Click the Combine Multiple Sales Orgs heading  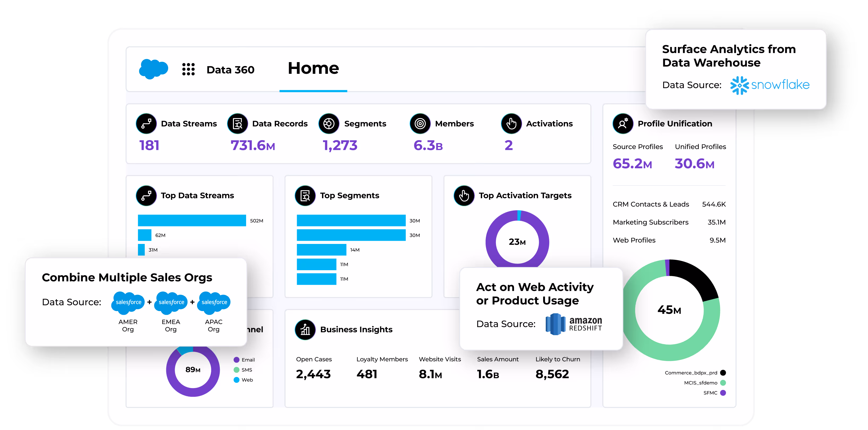pos(127,278)
